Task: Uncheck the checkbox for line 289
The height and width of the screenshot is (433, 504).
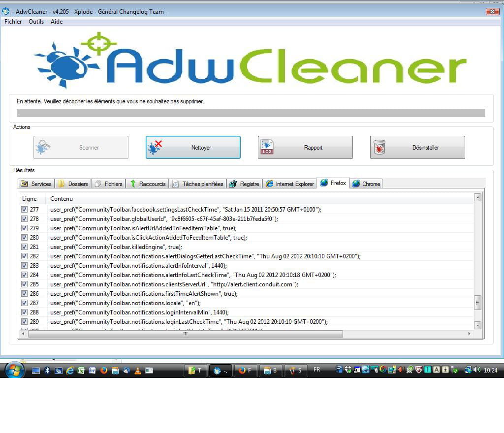Action: (24, 321)
